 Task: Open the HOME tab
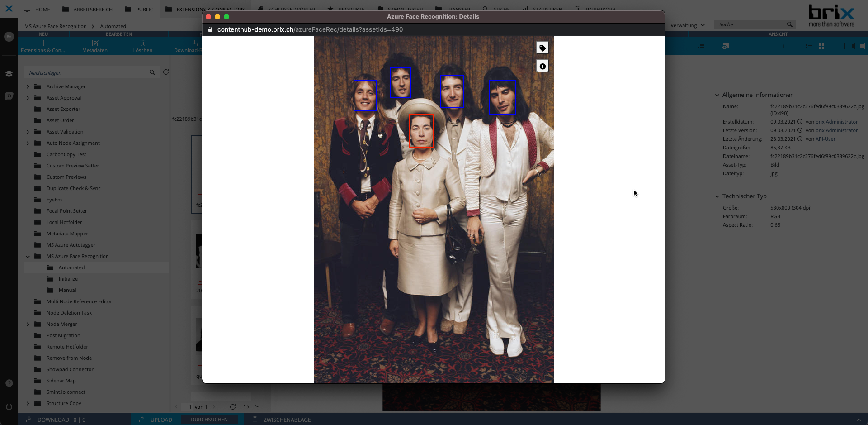(37, 9)
